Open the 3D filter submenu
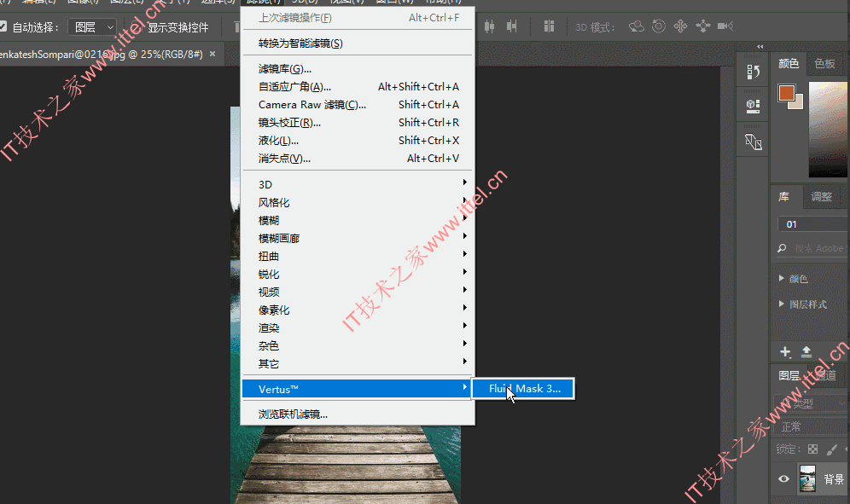This screenshot has width=850, height=504. 358,184
